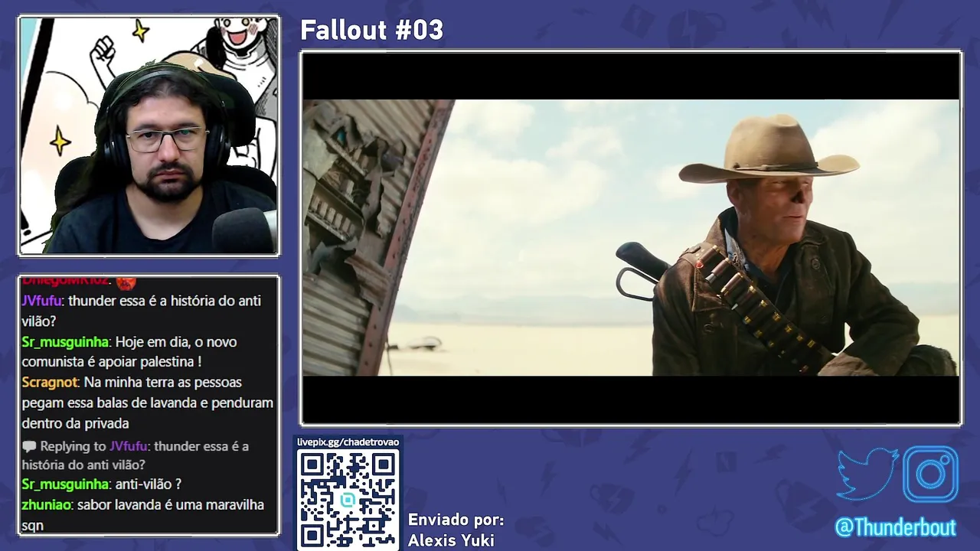
Task: Click the livepix.gg/chadetrovao link label
Action: [x=348, y=442]
